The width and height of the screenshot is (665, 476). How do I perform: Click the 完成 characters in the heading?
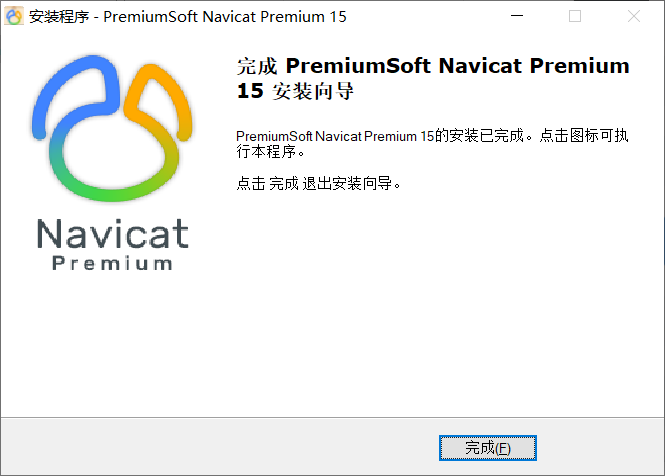click(257, 67)
